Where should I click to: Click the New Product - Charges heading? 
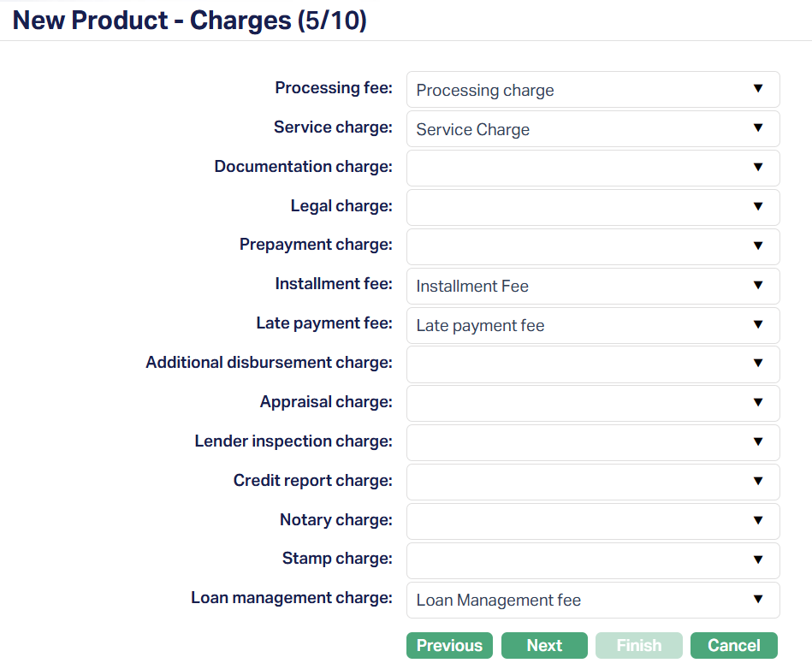click(x=190, y=21)
